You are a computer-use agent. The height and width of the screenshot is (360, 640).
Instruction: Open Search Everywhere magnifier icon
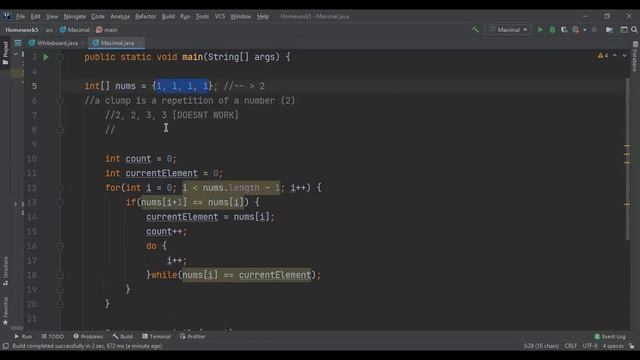click(x=634, y=30)
